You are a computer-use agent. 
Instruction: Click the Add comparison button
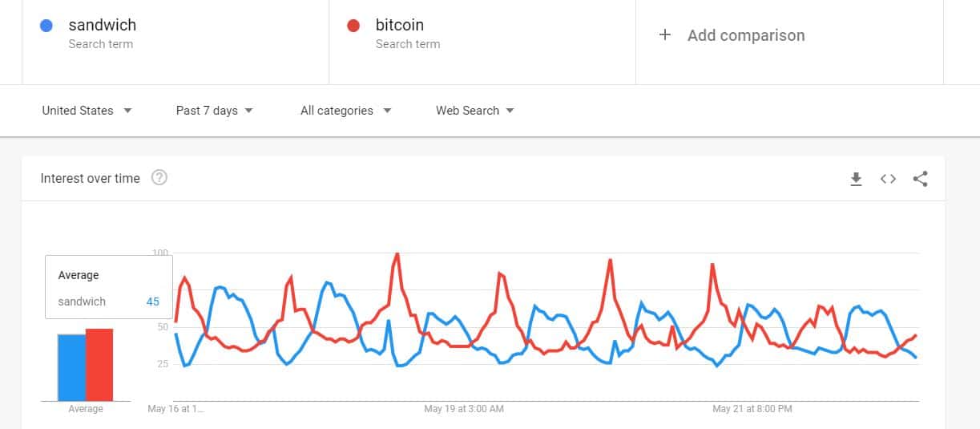[x=745, y=35]
